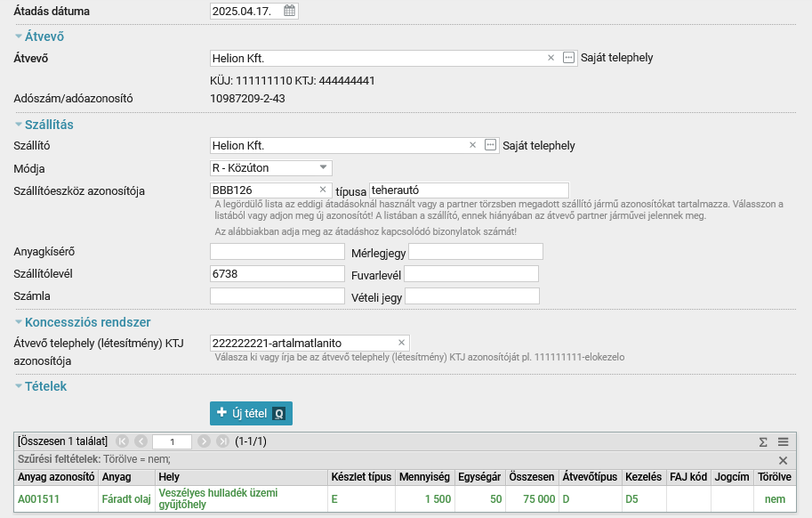Sort by Mennyiség column header
812x518 pixels.
coord(424,477)
